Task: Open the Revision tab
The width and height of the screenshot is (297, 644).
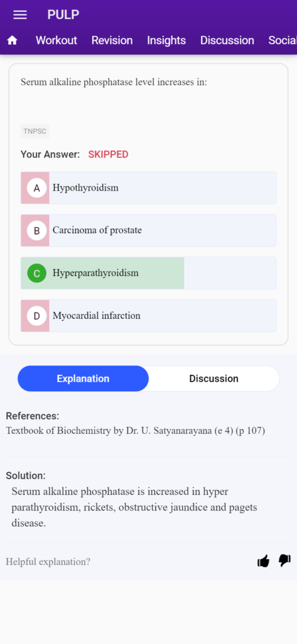Action: (112, 40)
